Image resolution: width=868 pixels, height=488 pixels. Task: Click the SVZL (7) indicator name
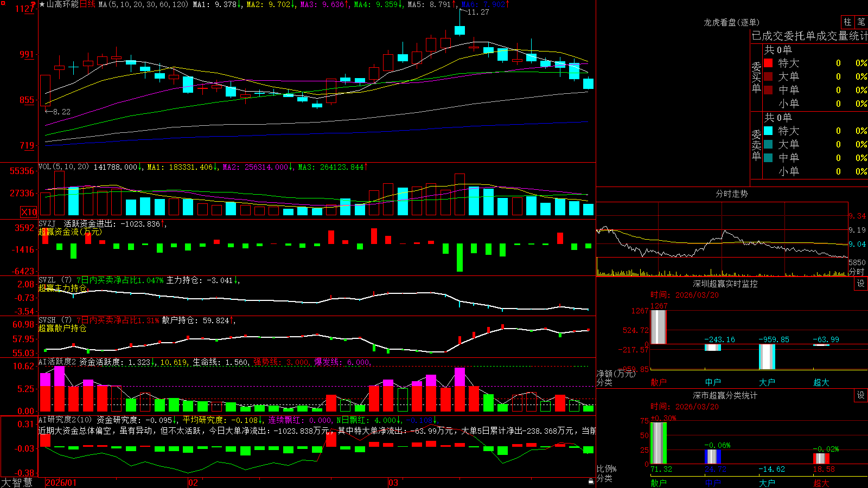(x=55, y=280)
